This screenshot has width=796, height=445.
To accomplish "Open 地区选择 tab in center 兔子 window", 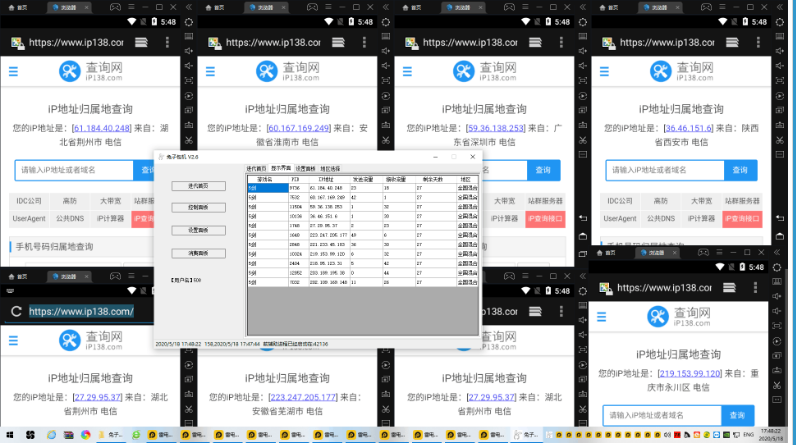I will tap(330, 168).
